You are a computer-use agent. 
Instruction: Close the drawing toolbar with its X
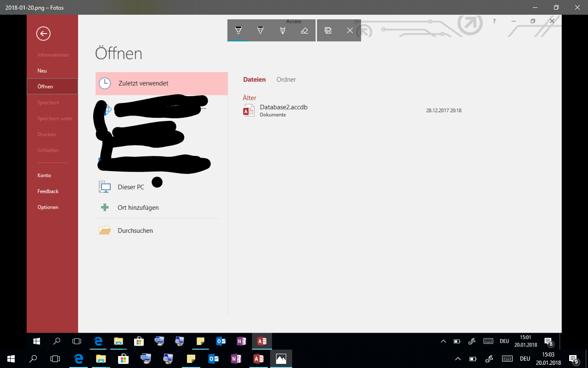tap(350, 30)
